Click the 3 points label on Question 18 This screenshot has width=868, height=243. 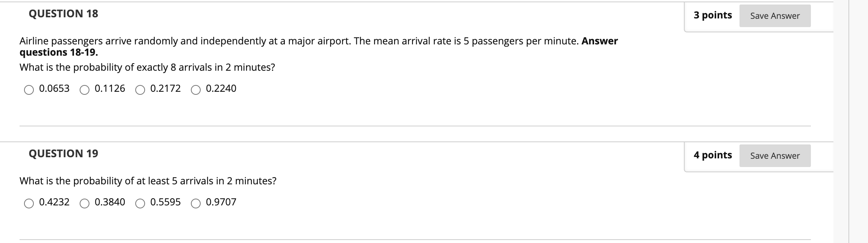712,15
